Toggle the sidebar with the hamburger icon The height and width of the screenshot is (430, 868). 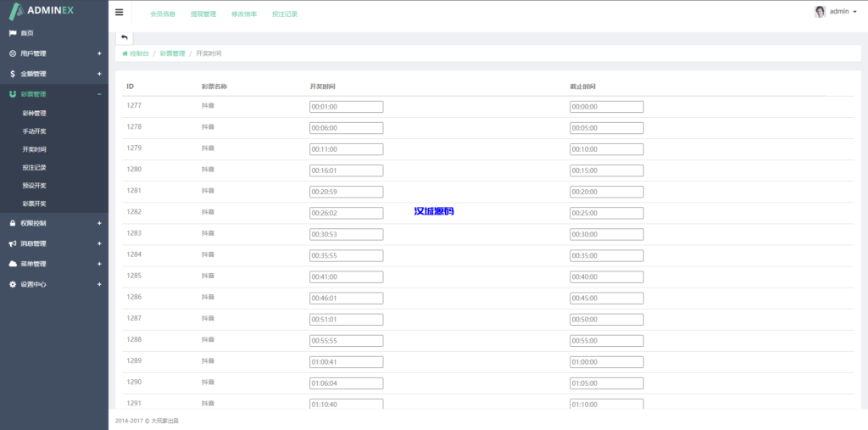tap(120, 13)
